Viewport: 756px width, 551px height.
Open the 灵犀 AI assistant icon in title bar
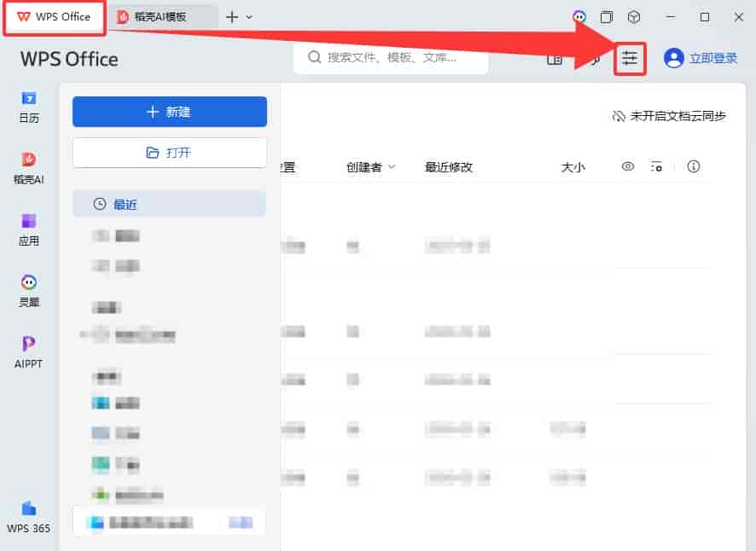579,17
